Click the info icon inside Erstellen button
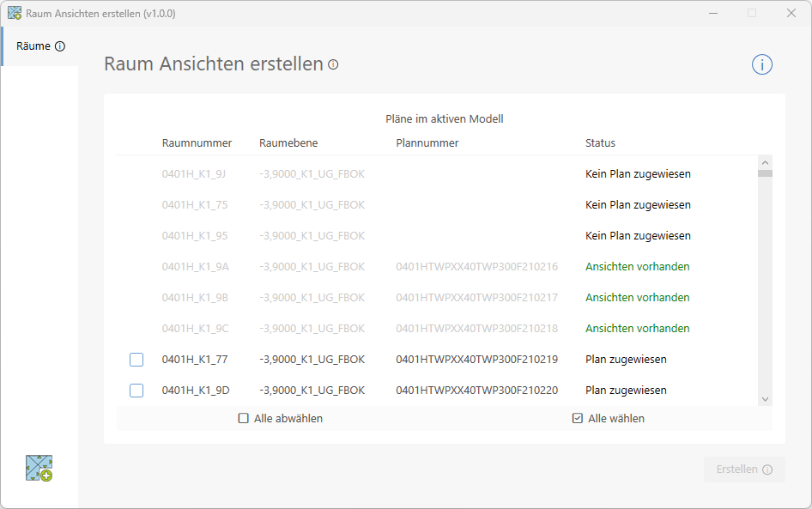Viewport: 812px width, 509px height. [767, 470]
